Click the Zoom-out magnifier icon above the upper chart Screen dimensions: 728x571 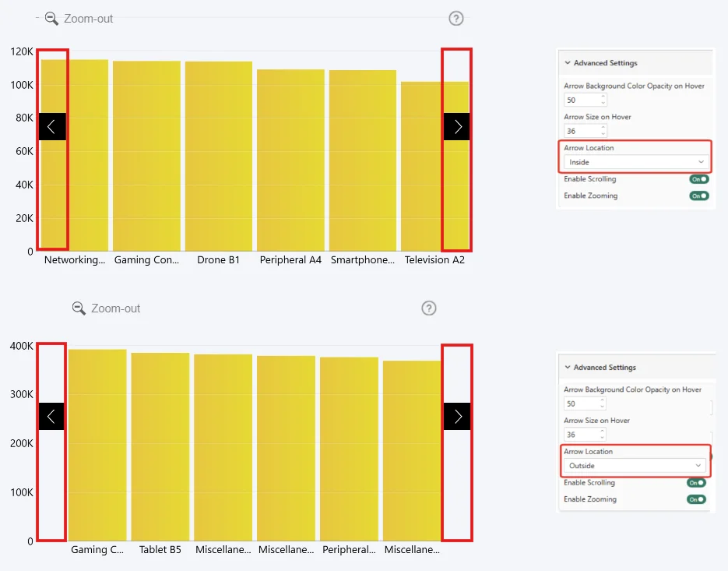52,19
